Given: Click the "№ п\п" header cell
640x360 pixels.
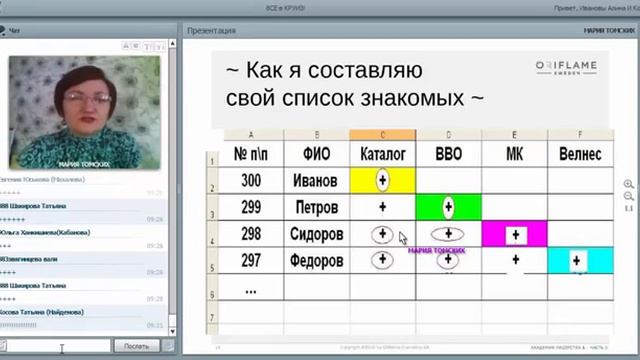Looking at the screenshot, I should pyautogui.click(x=251, y=154).
